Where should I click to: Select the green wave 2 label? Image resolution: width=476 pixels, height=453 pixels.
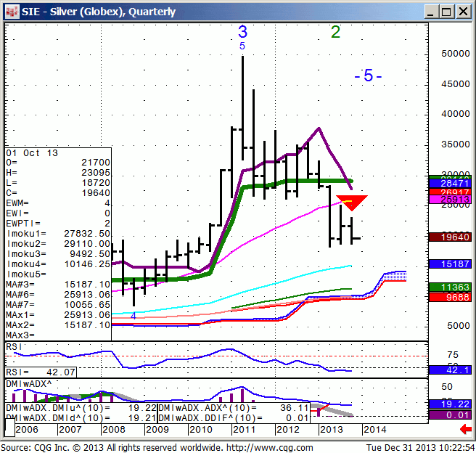pos(335,32)
